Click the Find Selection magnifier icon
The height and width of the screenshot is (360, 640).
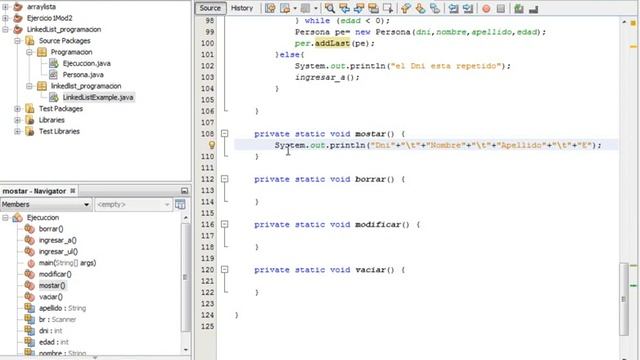click(x=329, y=8)
